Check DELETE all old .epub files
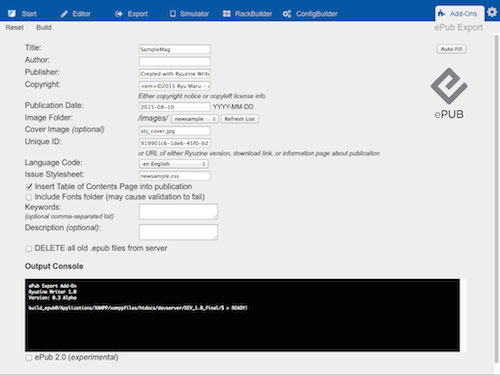The height and width of the screenshot is (375, 500). tap(29, 249)
